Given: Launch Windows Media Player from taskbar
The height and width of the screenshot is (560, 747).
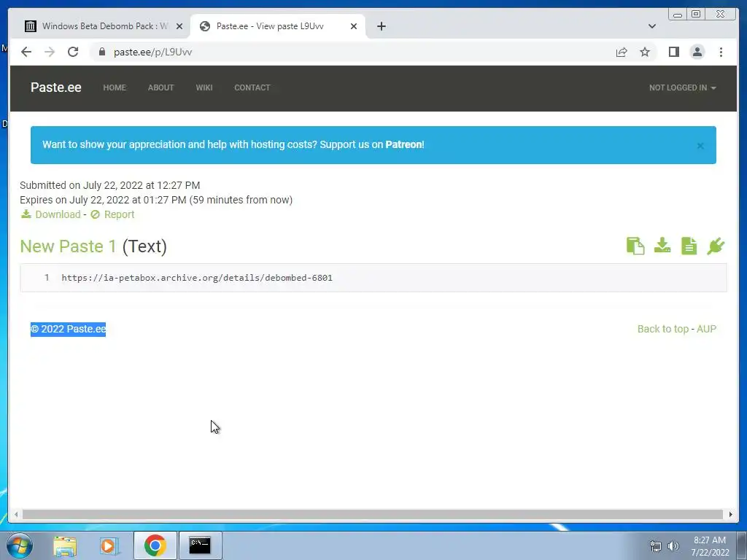Looking at the screenshot, I should click(109, 545).
